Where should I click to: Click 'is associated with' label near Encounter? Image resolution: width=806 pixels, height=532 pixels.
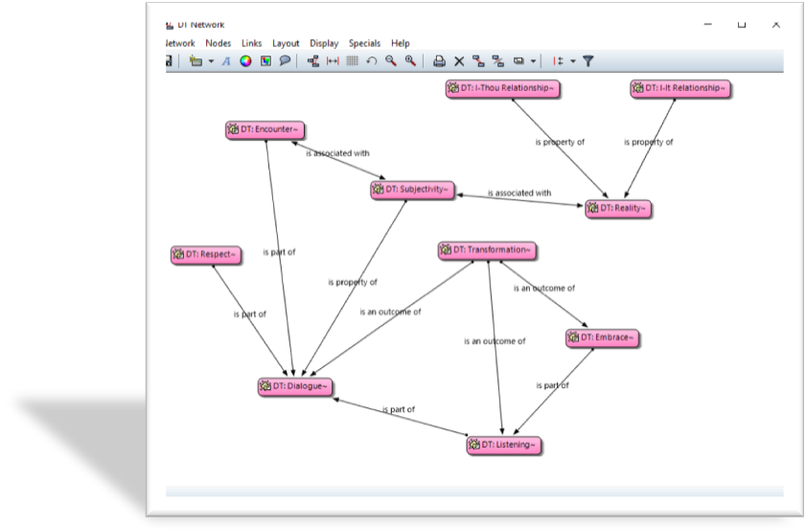click(337, 153)
